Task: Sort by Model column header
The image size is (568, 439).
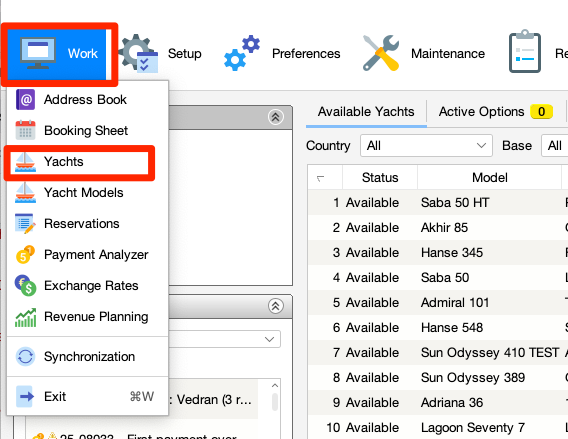Action: tap(490, 177)
